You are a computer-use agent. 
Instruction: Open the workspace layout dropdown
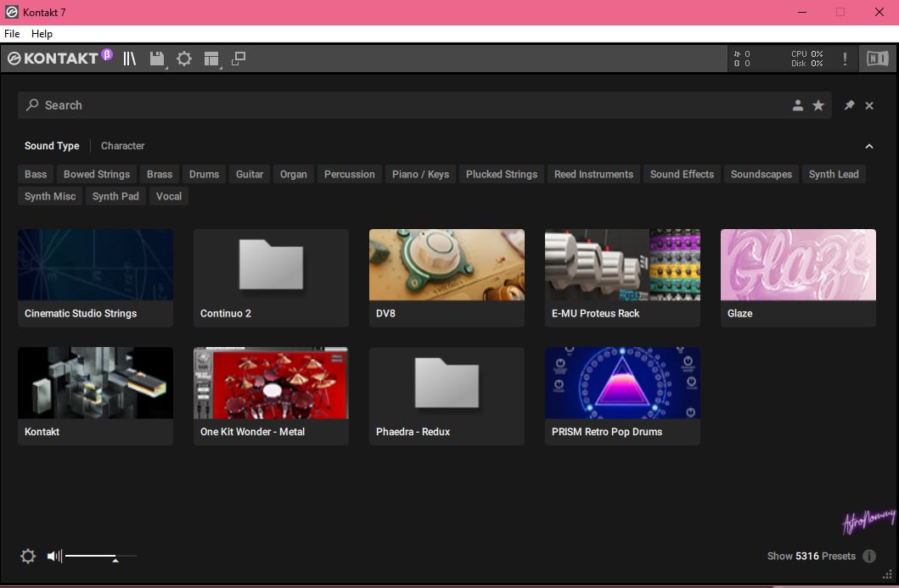coord(211,59)
